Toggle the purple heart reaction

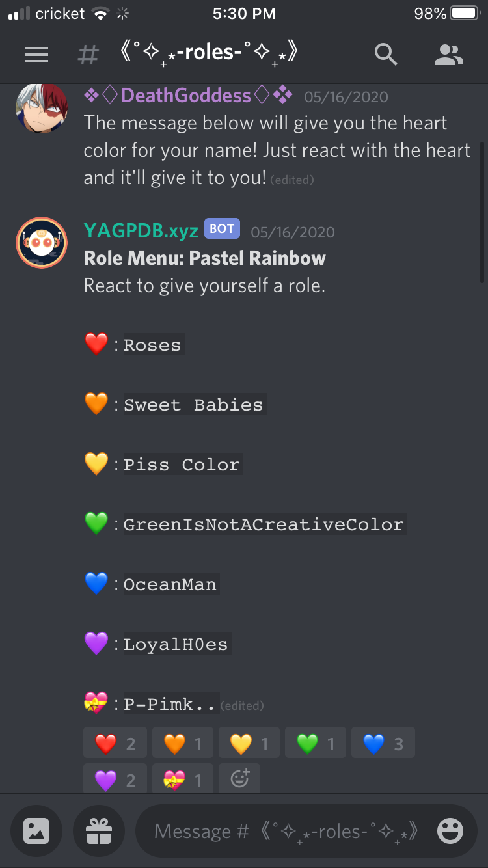[115, 778]
